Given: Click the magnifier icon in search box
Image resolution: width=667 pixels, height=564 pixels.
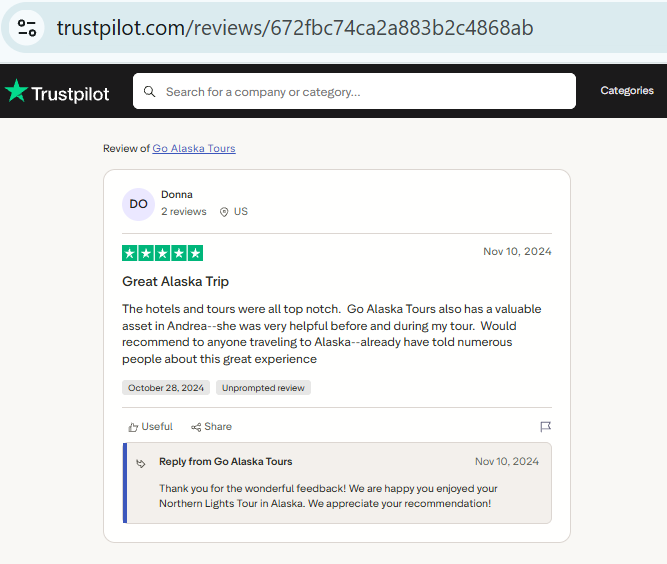Looking at the screenshot, I should click(x=149, y=91).
